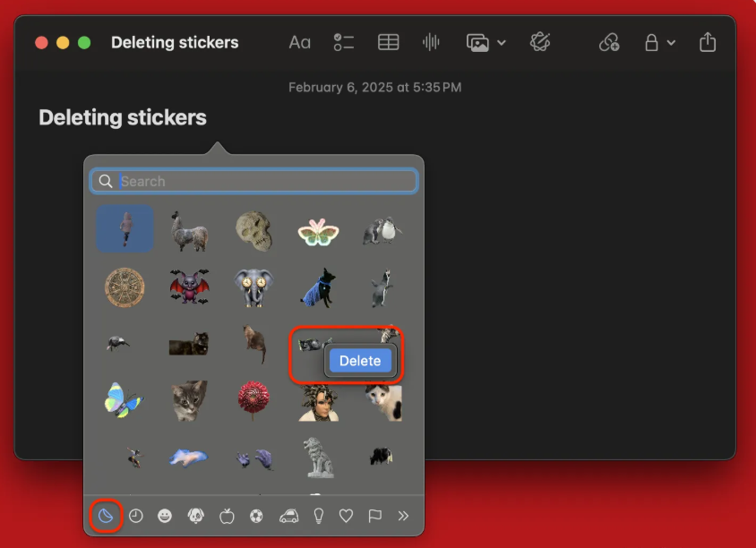Switch to the Recents clock tab
756x548 pixels.
(135, 516)
